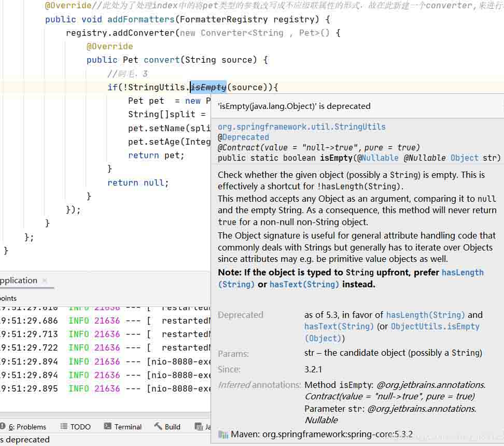This screenshot has height=446, width=504.
Task: Open hasText(String) link in the note
Action: pos(304,284)
